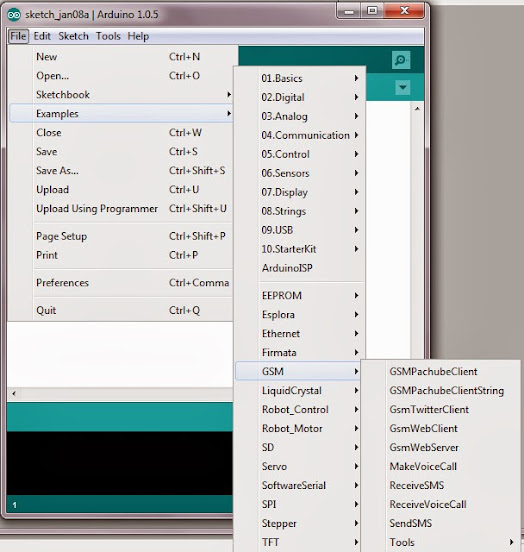
Task: Open the Tools menu in menu bar
Action: [108, 36]
